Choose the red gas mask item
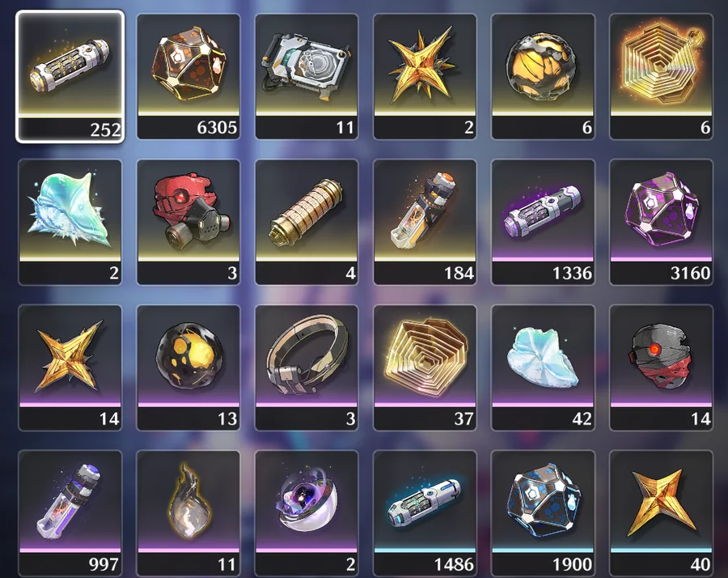 tap(188, 222)
